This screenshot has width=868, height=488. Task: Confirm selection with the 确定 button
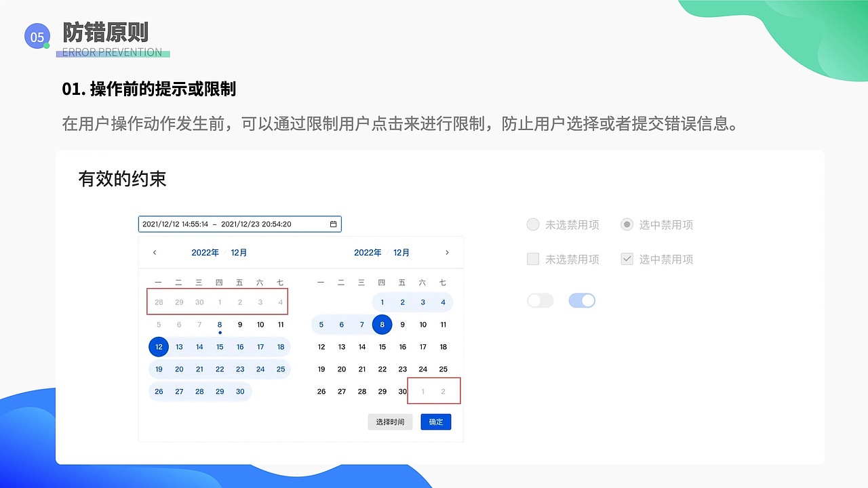pos(436,422)
